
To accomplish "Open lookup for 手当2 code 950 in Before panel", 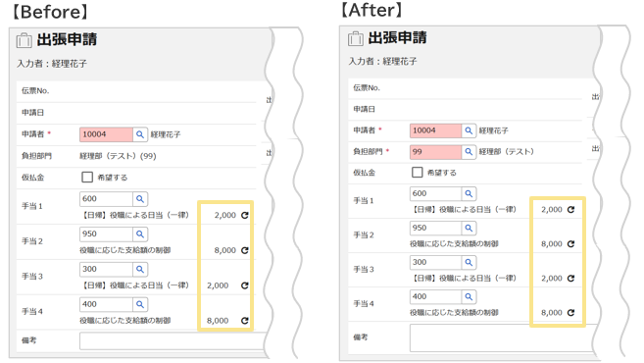I will [x=140, y=233].
